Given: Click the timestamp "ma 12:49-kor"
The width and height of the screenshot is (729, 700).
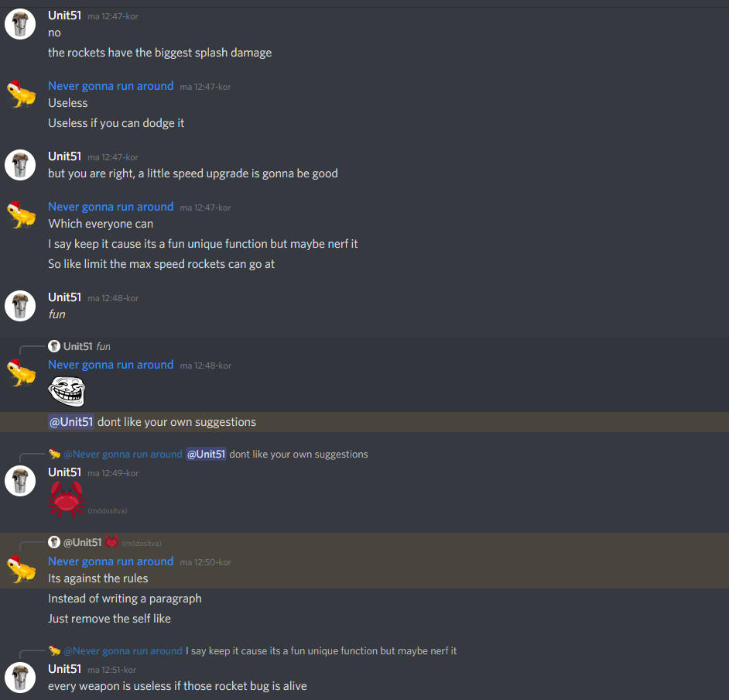Looking at the screenshot, I should coord(113,473).
